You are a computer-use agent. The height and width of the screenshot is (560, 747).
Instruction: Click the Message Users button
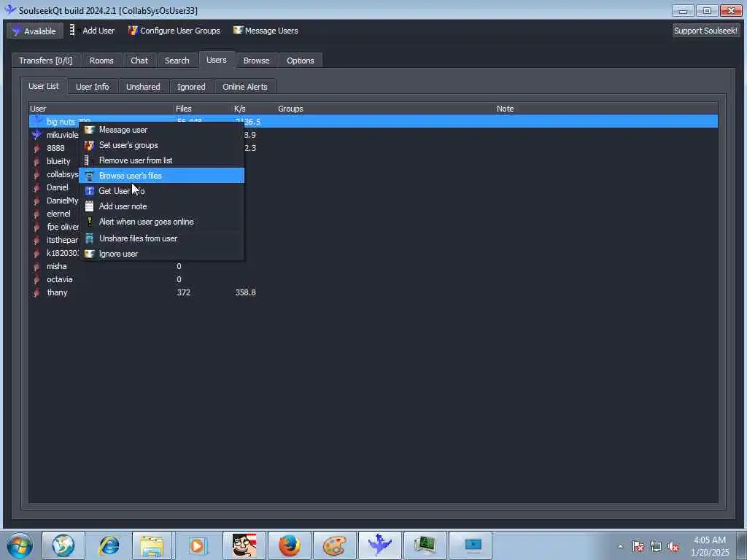(266, 31)
